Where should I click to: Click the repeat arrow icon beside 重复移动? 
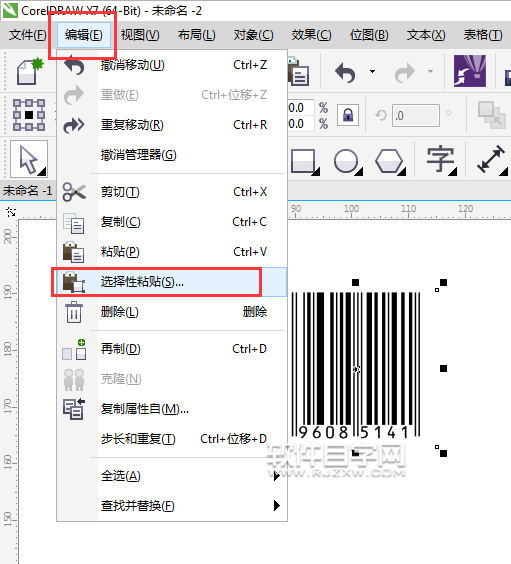pyautogui.click(x=74, y=125)
